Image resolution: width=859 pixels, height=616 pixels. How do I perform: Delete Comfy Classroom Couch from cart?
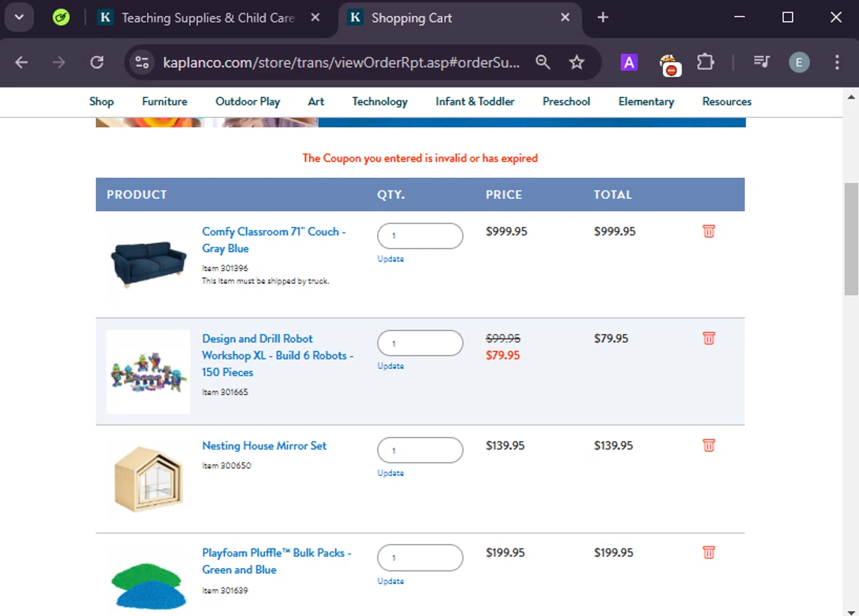708,231
